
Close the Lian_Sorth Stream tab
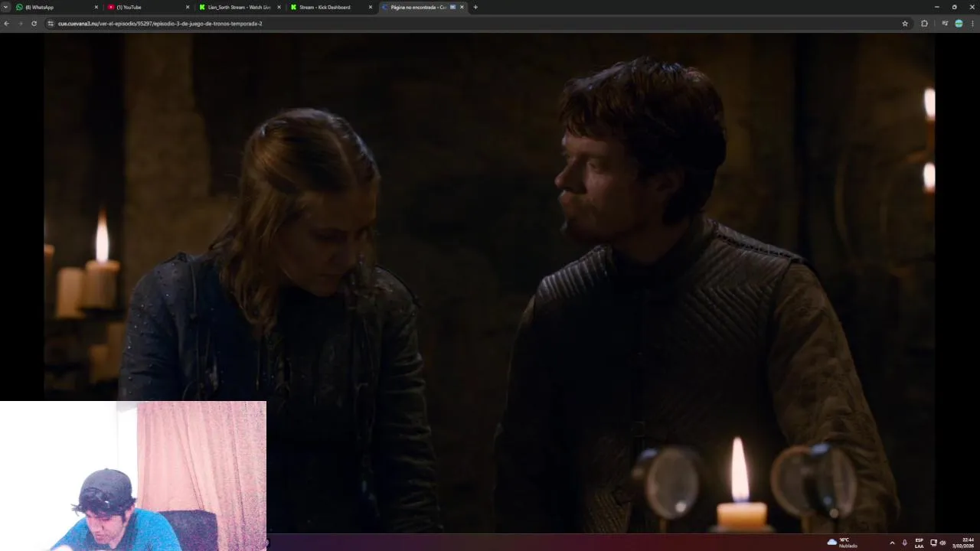(279, 7)
